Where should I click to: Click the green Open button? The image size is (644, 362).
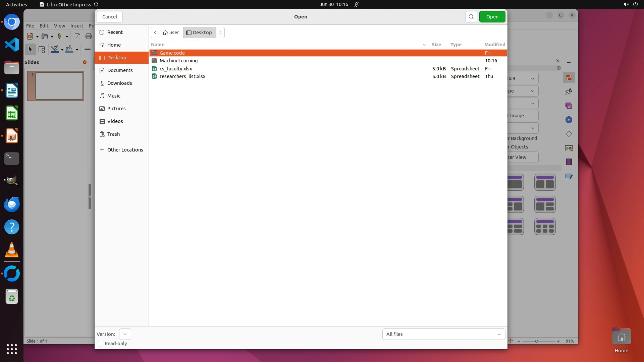[492, 17]
